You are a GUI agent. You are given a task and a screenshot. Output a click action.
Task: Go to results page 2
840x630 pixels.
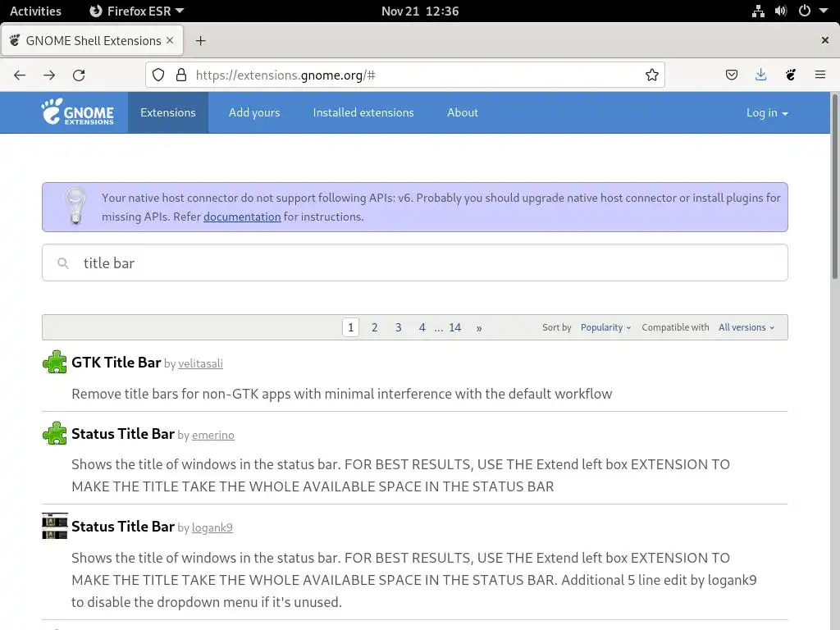coord(374,327)
